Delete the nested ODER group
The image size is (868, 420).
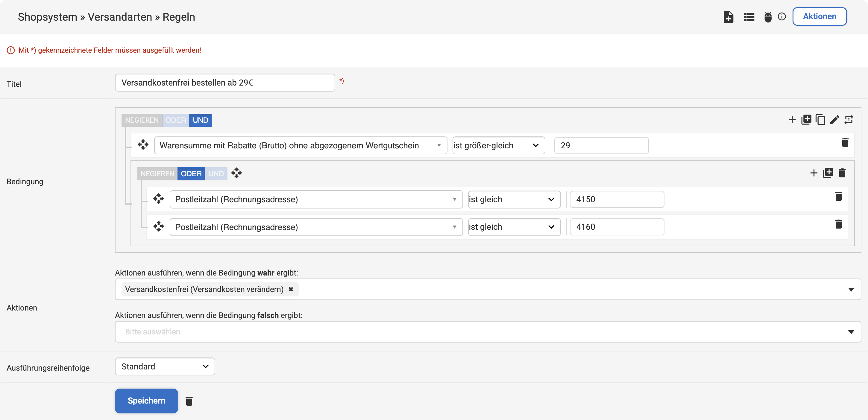[x=842, y=173]
